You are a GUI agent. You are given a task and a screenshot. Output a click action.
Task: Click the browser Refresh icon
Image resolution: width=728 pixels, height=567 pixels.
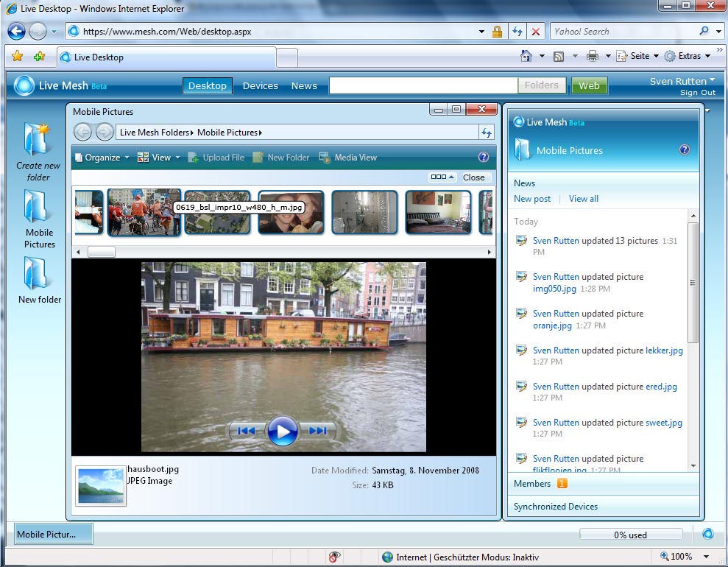coord(517,32)
